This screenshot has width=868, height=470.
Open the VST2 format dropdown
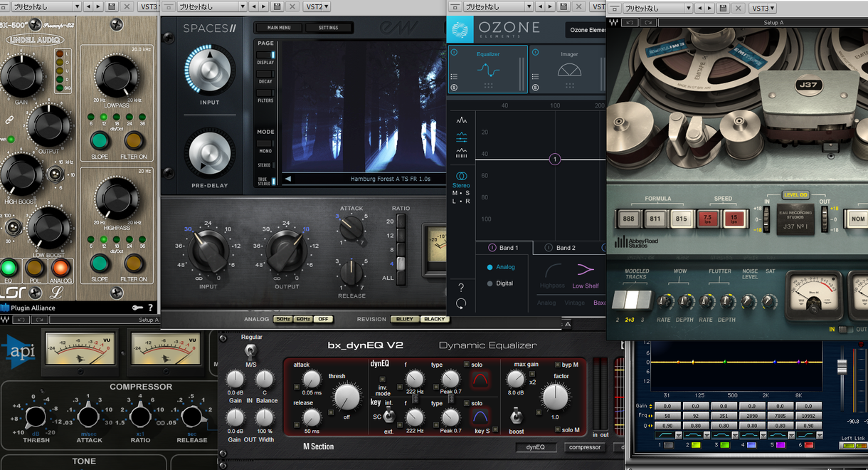pos(317,6)
